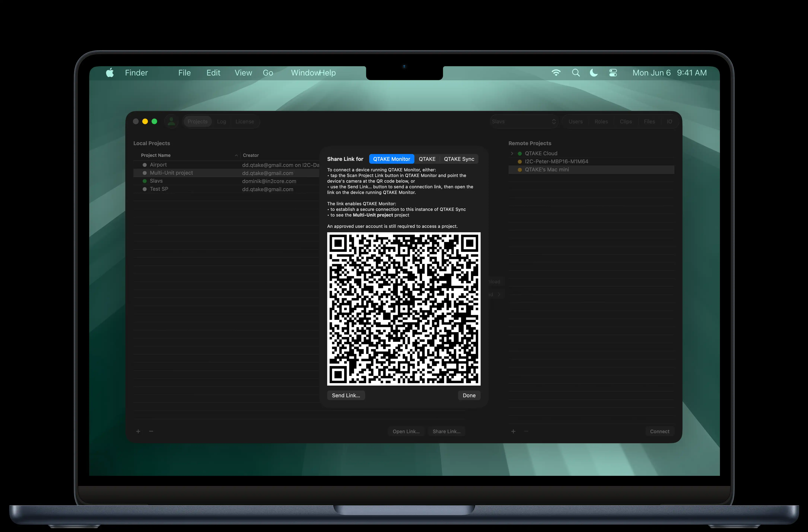Expand QTAKE Cloud in Remote Projects
The image size is (808, 532).
(512, 153)
